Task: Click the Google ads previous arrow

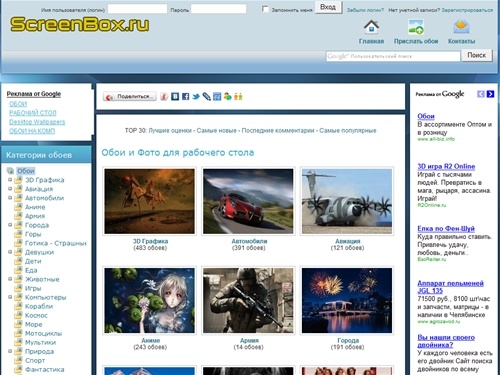Action: [481, 94]
